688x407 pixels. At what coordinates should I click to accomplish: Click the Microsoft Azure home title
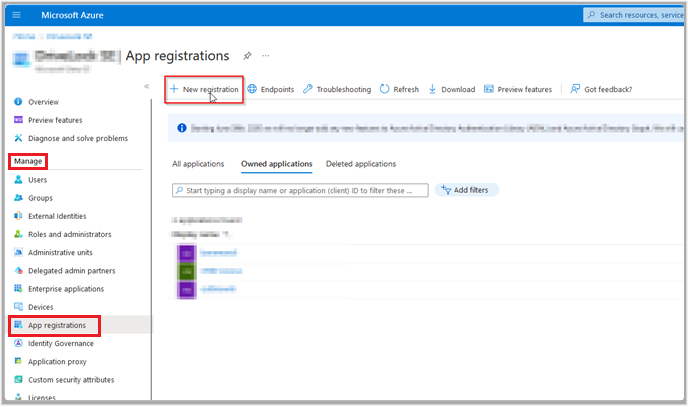click(72, 15)
